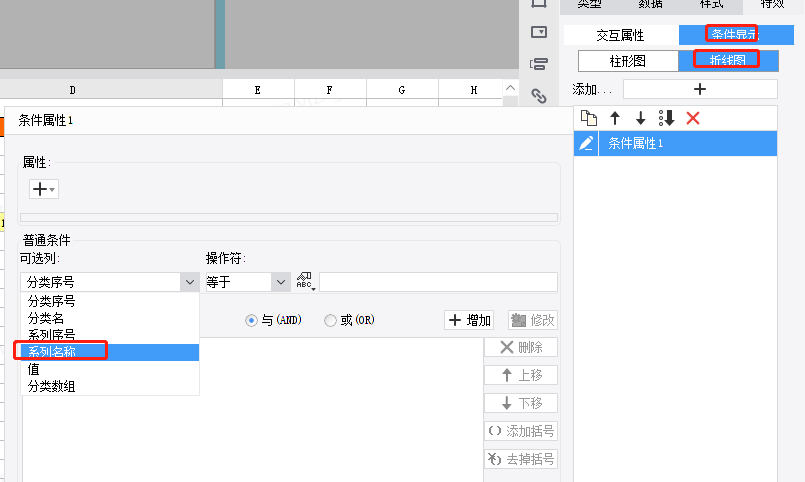Move condition down with the down arrow icon
The height and width of the screenshot is (482, 805).
(x=641, y=118)
